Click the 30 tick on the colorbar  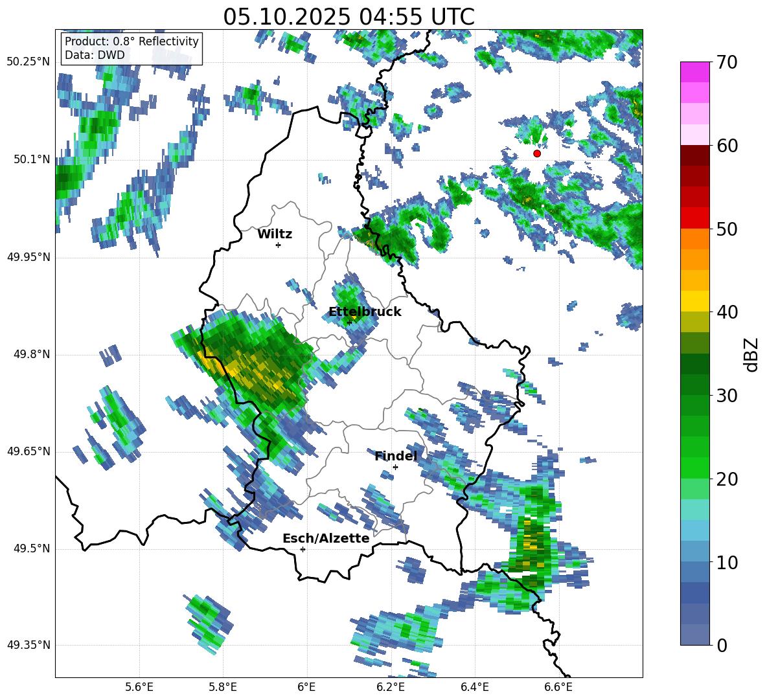click(x=727, y=396)
